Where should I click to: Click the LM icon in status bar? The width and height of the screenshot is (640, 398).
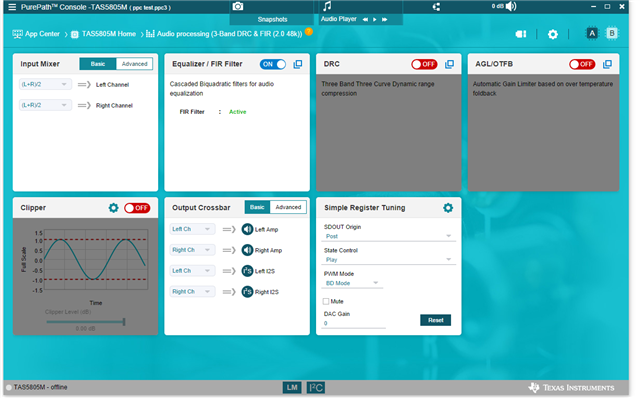(292, 387)
